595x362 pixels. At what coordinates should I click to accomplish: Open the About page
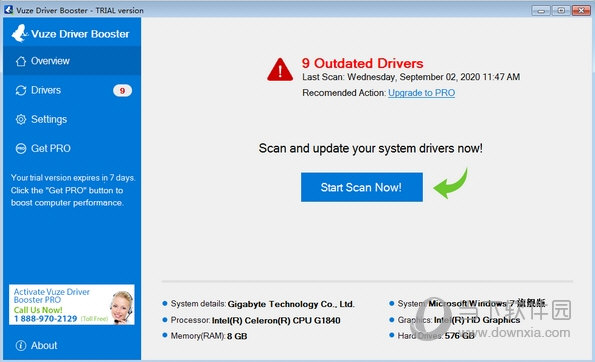click(x=72, y=346)
